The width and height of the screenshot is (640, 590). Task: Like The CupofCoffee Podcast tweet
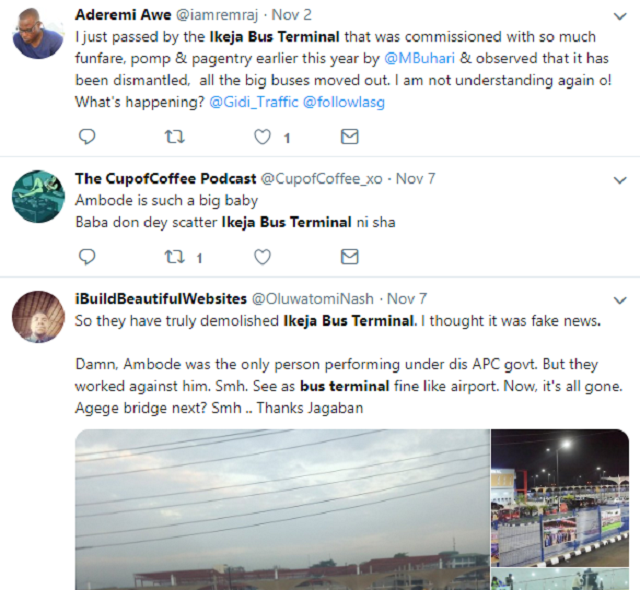263,257
